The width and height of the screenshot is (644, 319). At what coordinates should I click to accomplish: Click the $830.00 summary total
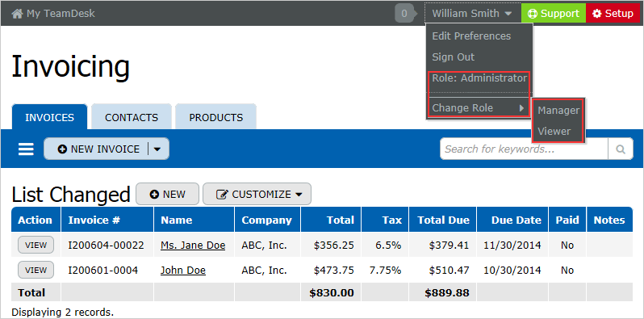tap(332, 292)
